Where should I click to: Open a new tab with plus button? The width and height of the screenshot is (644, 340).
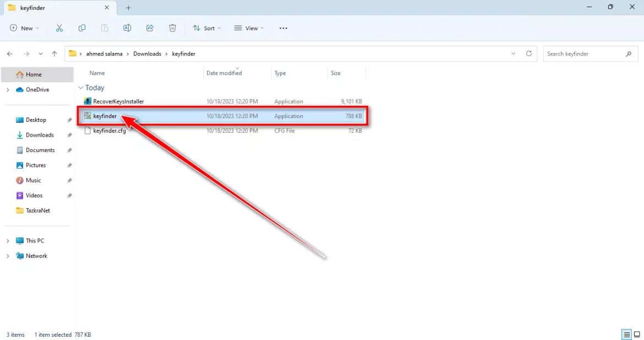(x=129, y=8)
